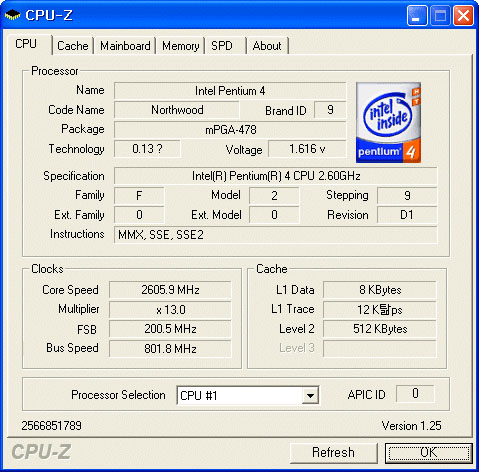Screen dimensions: 479x472
Task: Click the FSB value 200.5 MHz
Action: (170, 329)
